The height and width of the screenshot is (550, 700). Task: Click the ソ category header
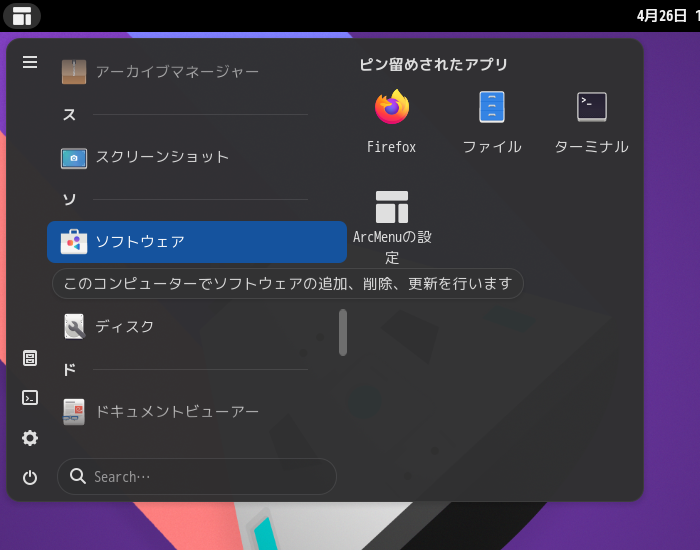[x=69, y=199]
